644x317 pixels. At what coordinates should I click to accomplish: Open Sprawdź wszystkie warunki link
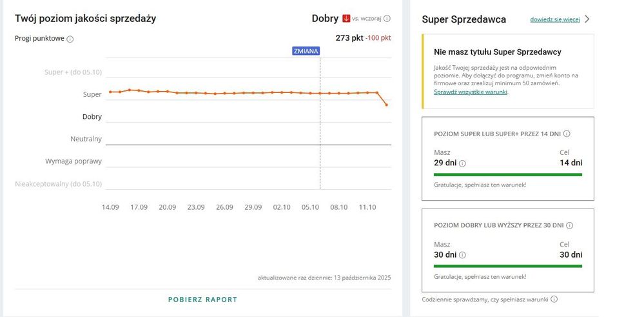tap(470, 92)
